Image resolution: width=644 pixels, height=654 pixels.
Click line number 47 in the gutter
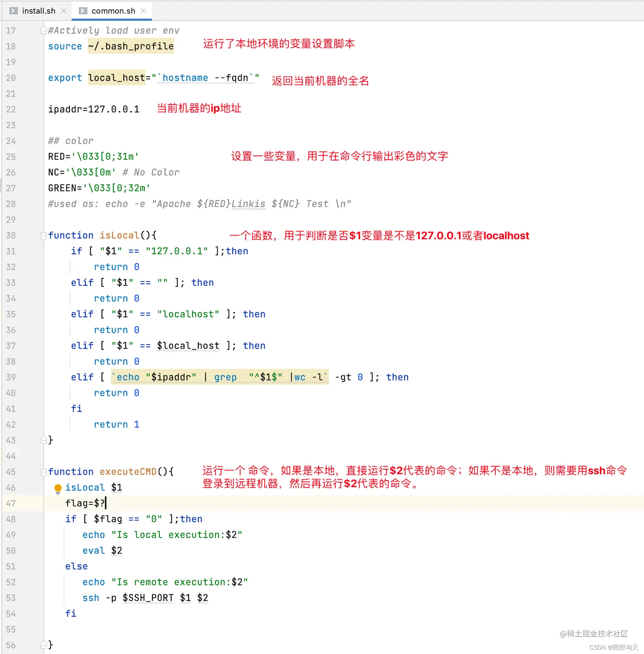tap(11, 503)
